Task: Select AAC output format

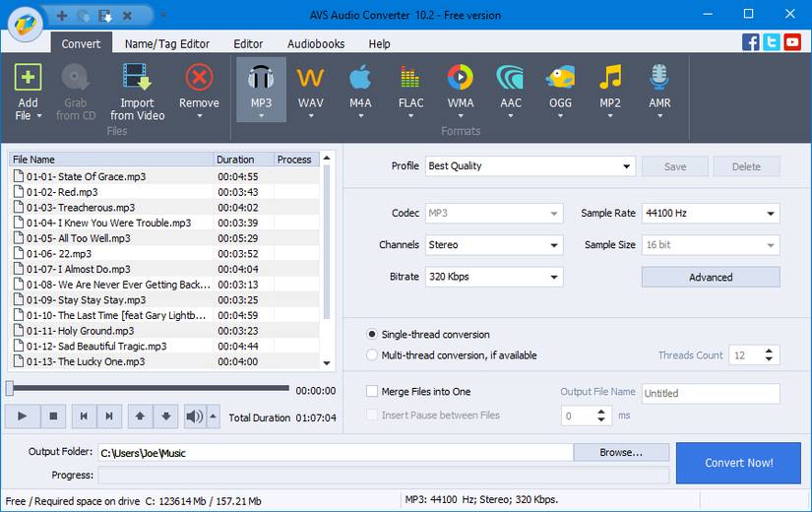Action: [x=510, y=90]
